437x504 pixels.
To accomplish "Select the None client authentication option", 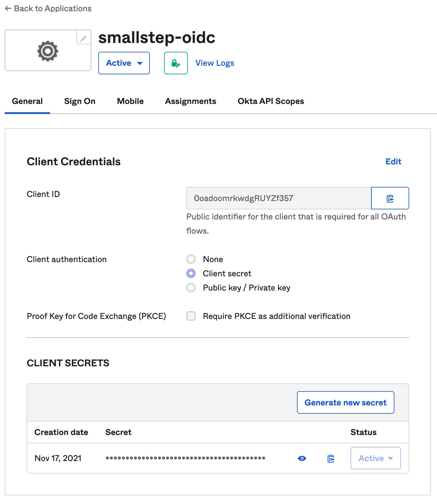I will pyautogui.click(x=191, y=259).
